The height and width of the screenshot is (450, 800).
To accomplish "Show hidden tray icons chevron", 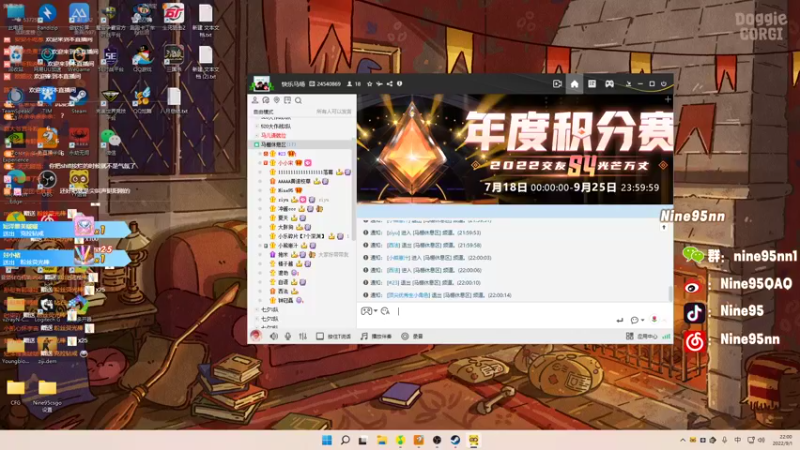I will 683,440.
